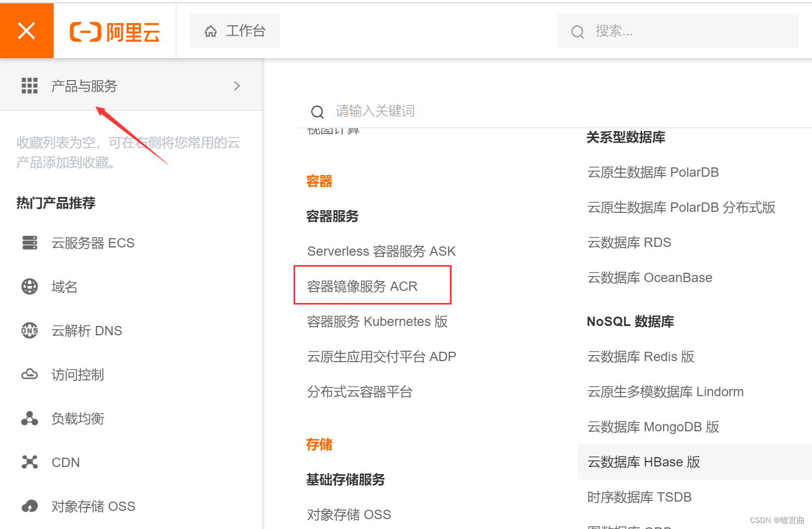Click the 对象存储 OSS icon in sidebar

click(30, 506)
